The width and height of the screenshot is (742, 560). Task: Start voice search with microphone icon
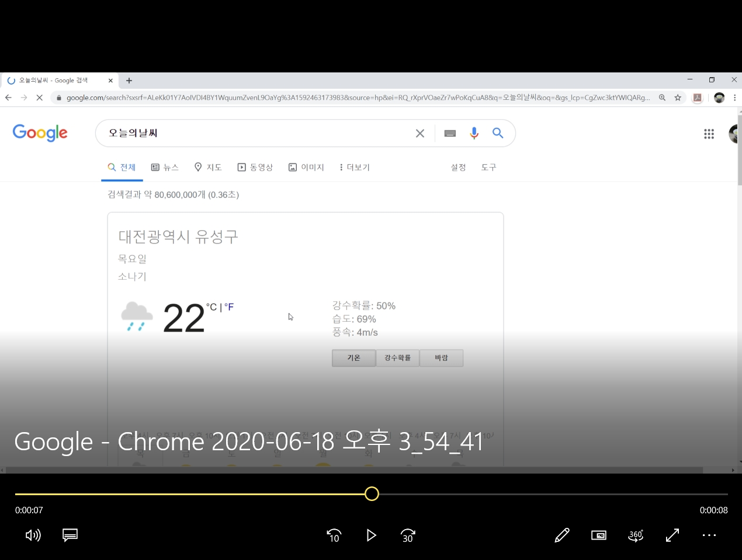[474, 133]
